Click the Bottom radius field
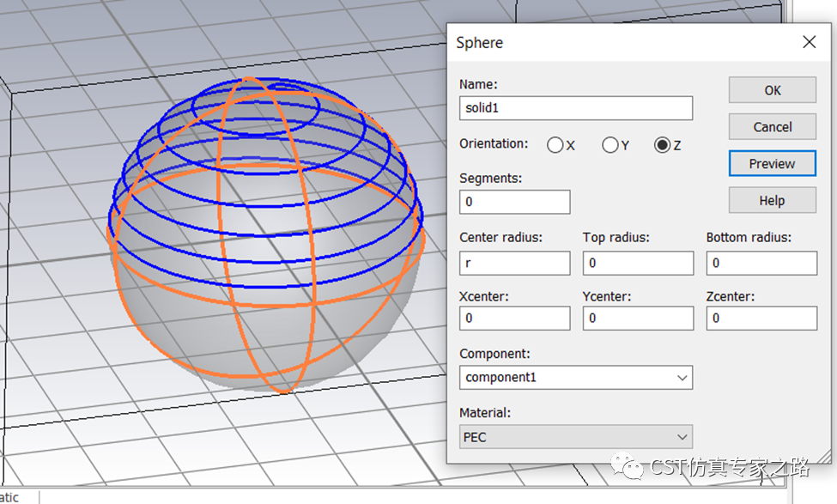The height and width of the screenshot is (504, 837). click(x=761, y=264)
